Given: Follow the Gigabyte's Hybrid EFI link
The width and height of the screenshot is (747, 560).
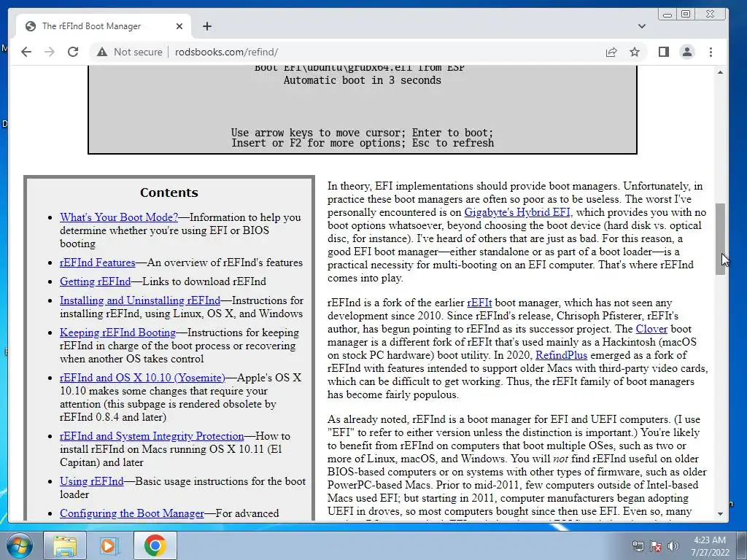Looking at the screenshot, I should [x=517, y=212].
